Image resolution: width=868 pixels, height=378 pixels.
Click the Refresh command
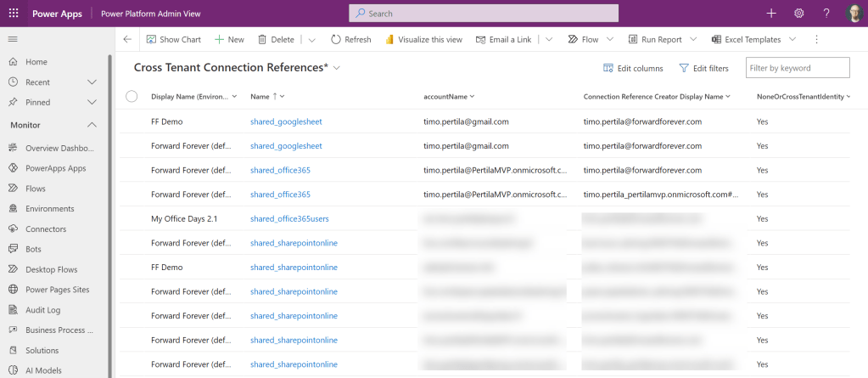(350, 39)
